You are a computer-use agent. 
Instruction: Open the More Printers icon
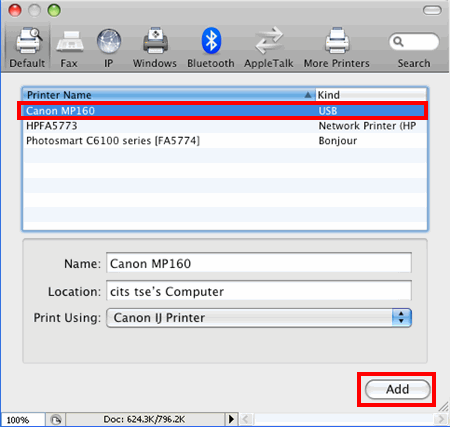(337, 41)
